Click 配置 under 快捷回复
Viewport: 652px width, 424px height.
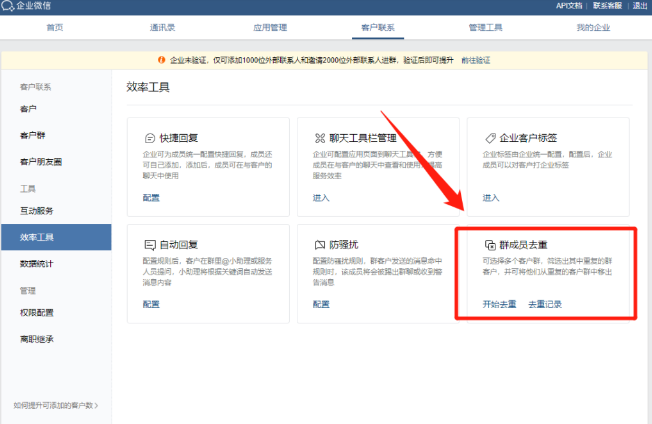(x=151, y=198)
